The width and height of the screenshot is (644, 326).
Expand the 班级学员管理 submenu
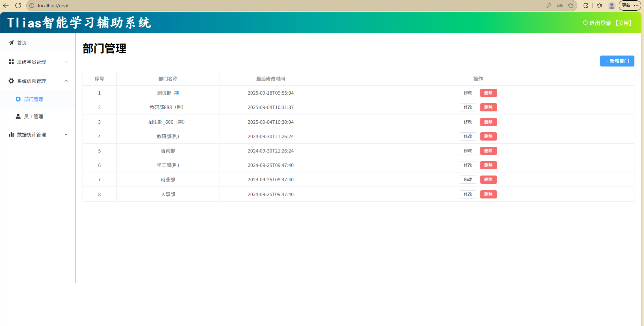[x=38, y=62]
